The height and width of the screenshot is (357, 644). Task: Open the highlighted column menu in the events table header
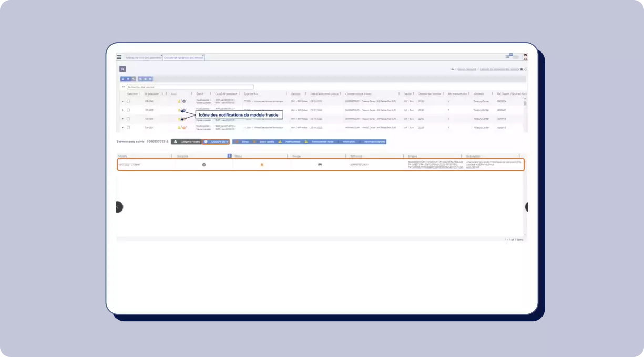[x=229, y=156]
